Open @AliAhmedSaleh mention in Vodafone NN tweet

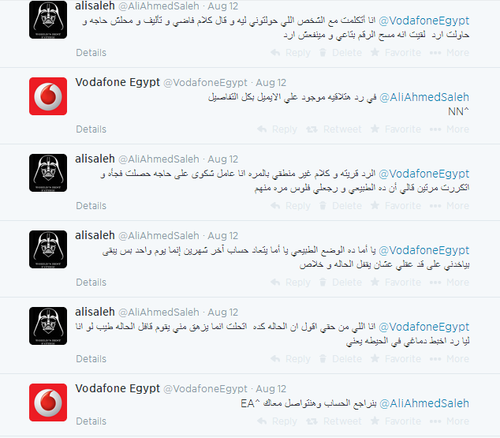pos(424,97)
